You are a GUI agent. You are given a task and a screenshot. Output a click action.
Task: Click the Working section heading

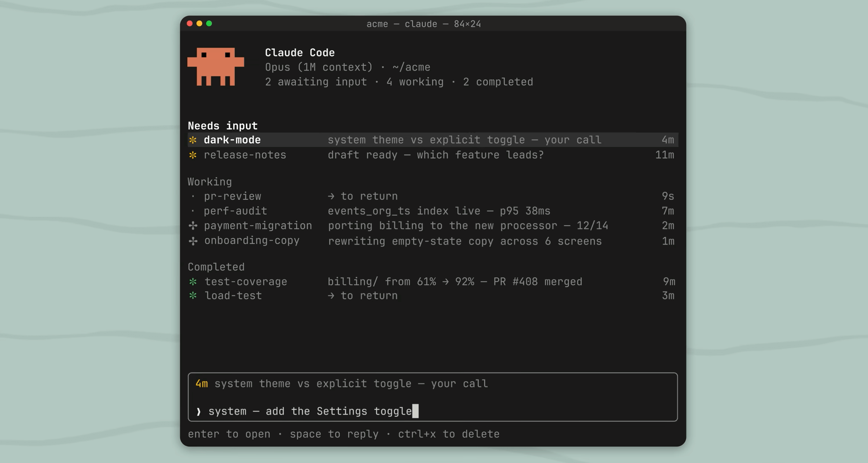click(210, 182)
